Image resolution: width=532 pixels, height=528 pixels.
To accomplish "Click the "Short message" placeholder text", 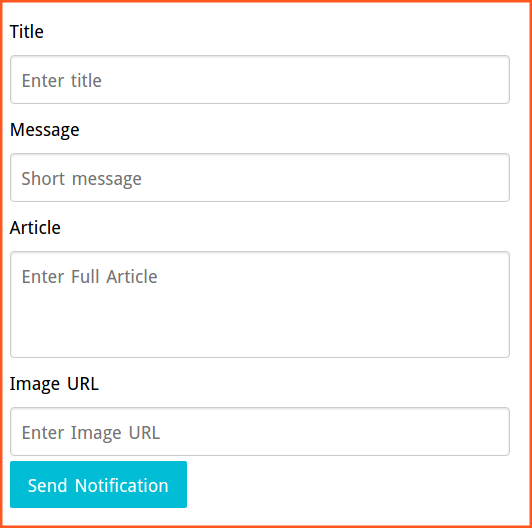I will click(x=81, y=179).
